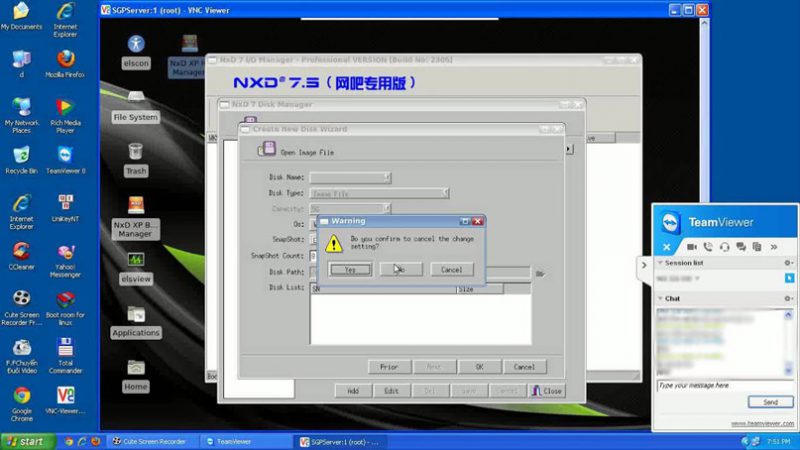Click TeamViewer file transfer icon
Image resolution: width=800 pixels, height=450 pixels.
pos(757,247)
